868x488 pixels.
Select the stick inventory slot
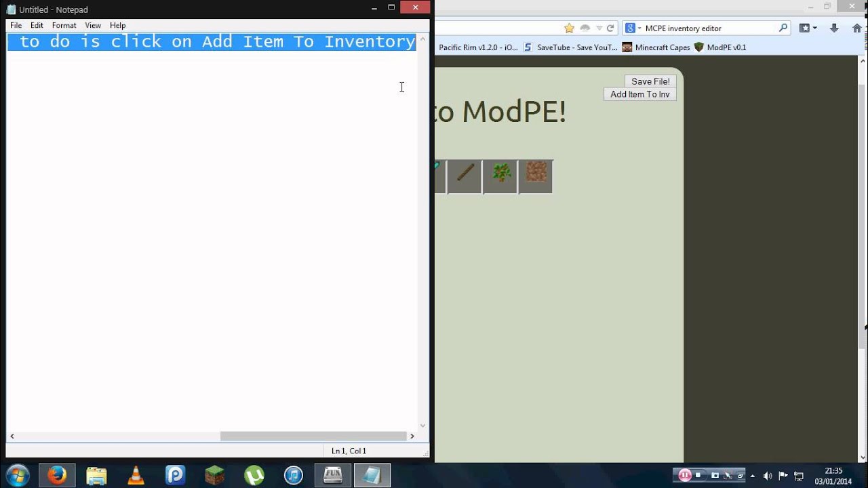[465, 177]
